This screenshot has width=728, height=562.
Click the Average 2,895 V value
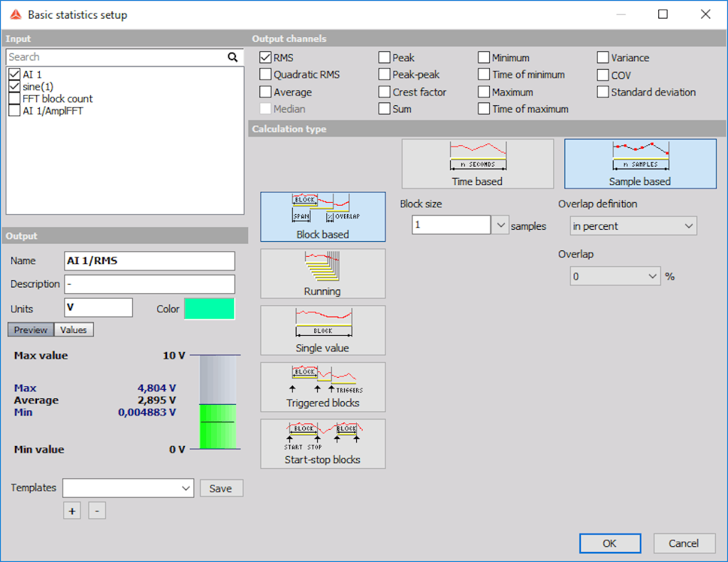click(156, 401)
